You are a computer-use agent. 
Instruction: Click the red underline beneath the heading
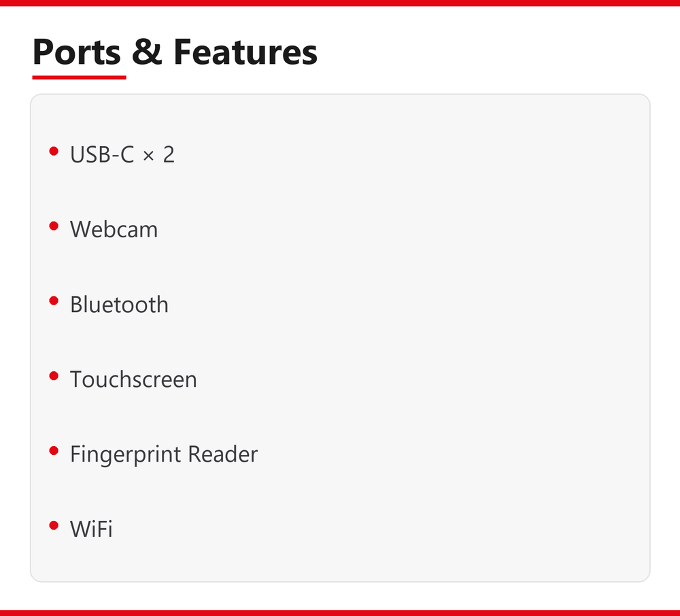point(79,78)
